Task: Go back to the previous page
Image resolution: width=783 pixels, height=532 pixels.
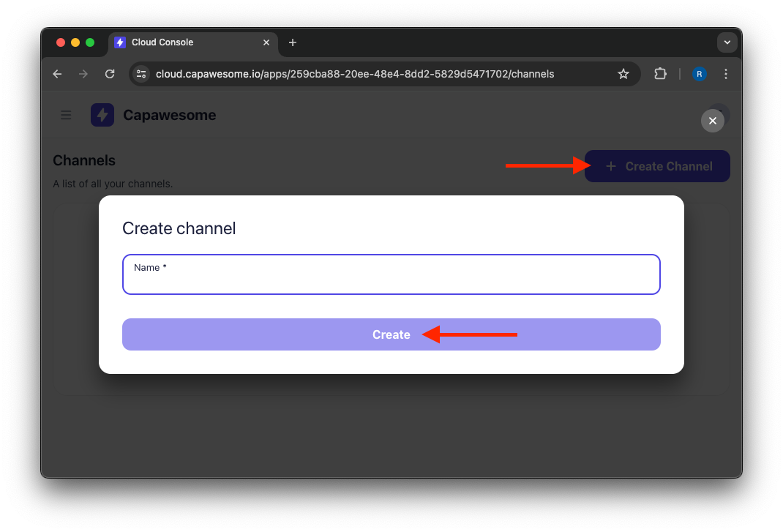Action: pyautogui.click(x=58, y=74)
